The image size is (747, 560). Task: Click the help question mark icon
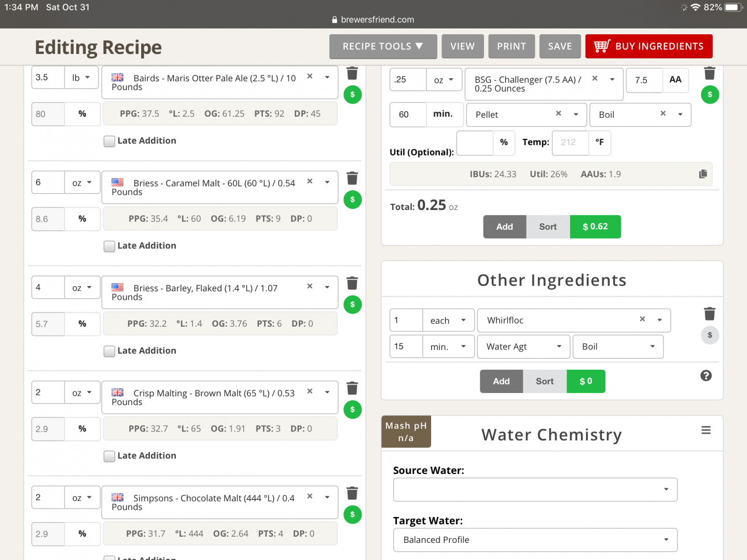706,376
